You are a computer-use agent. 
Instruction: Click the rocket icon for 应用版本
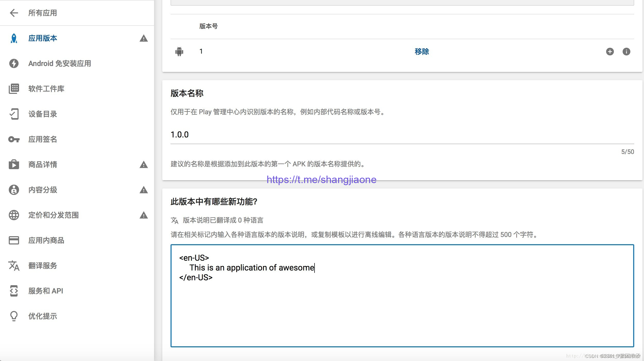tap(14, 38)
